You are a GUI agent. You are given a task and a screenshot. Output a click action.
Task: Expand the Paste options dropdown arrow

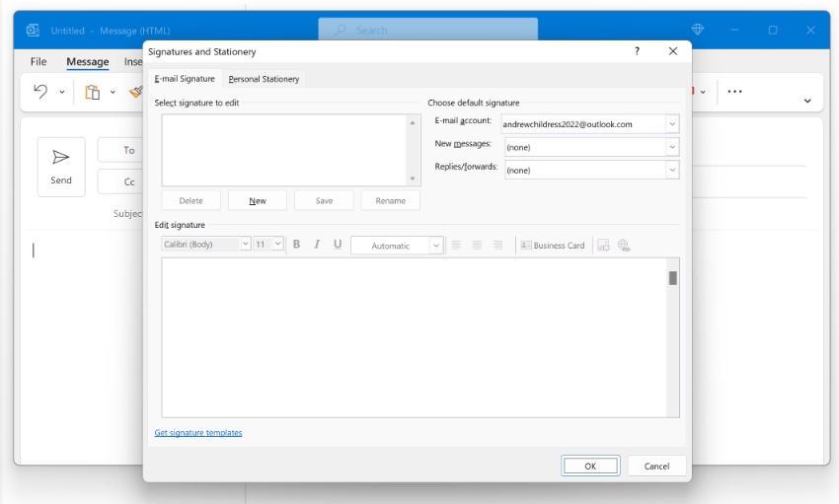113,92
